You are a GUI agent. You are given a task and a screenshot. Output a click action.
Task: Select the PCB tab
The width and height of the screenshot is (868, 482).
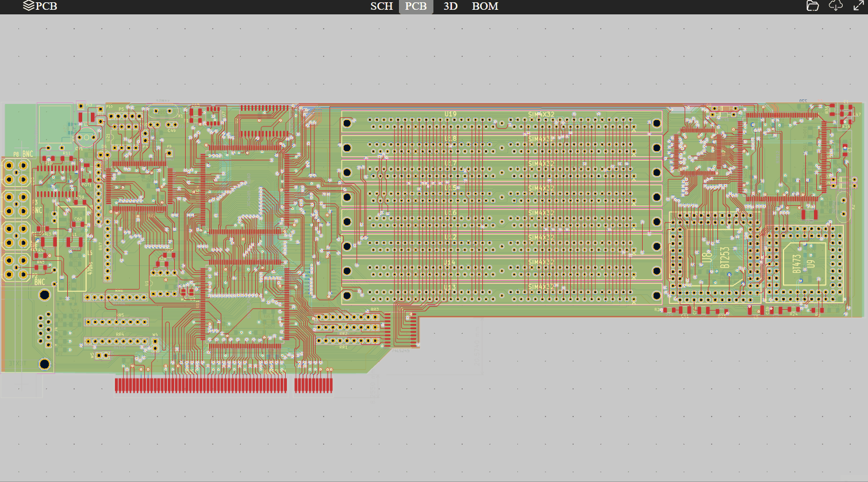(x=416, y=6)
